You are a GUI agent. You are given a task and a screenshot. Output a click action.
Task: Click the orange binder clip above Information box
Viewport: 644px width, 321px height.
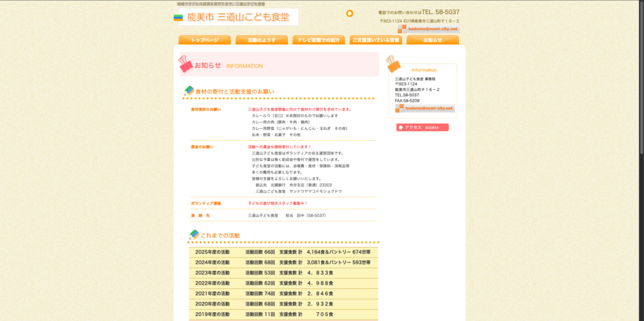392,63
